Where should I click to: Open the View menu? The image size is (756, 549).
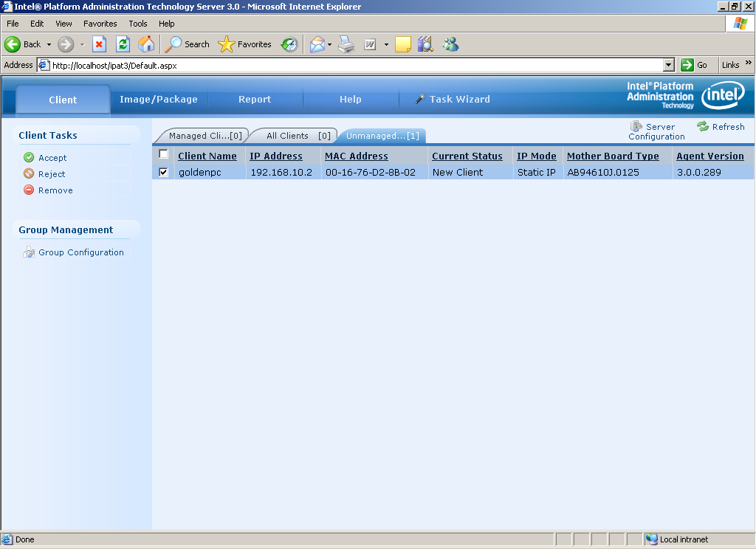pos(63,24)
